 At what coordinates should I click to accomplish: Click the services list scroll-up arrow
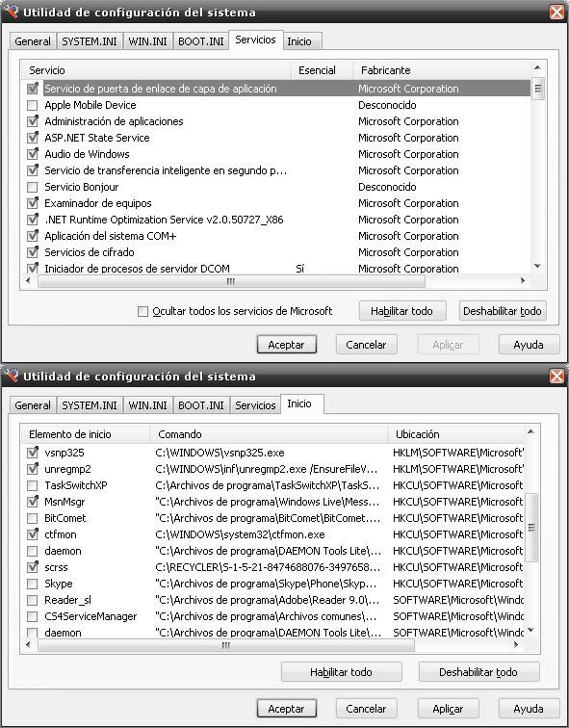[537, 68]
